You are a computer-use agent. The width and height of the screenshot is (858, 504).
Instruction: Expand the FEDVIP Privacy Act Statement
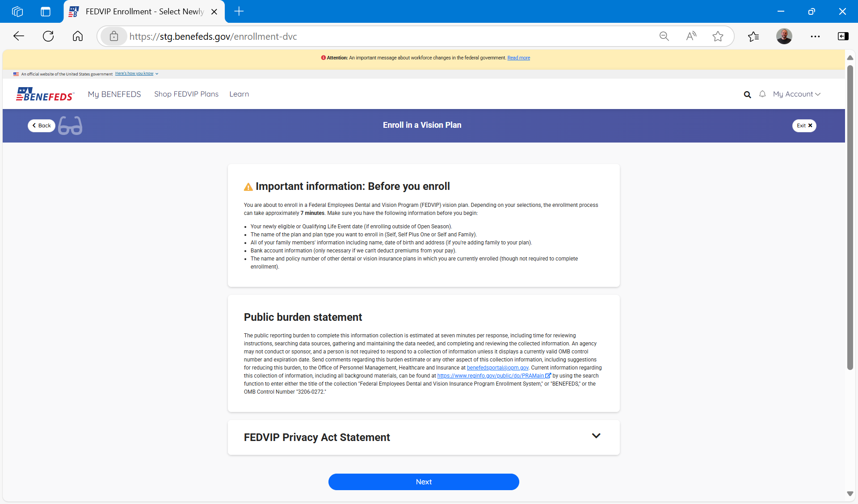(596, 436)
